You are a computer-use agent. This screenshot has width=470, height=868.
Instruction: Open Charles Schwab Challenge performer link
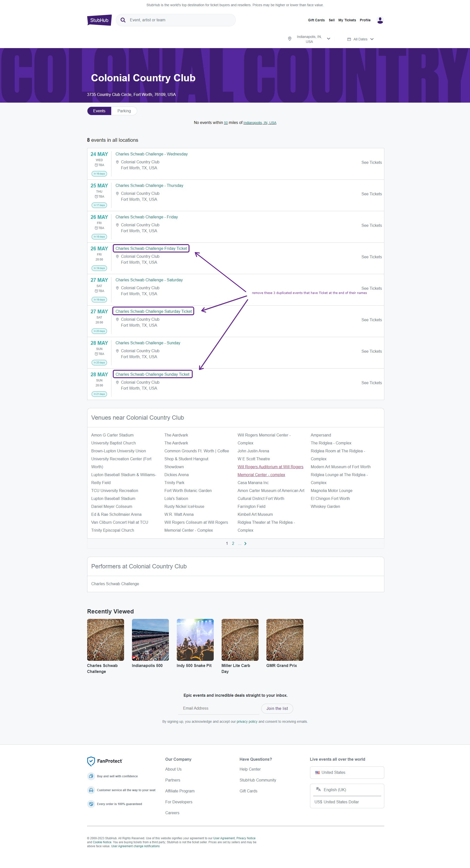115,584
